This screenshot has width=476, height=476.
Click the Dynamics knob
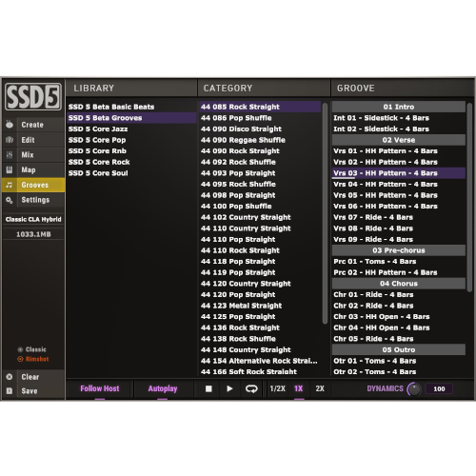pos(414,389)
